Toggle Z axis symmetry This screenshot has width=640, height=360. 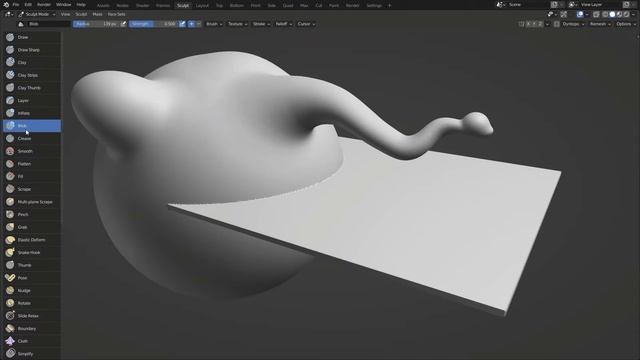click(x=540, y=24)
